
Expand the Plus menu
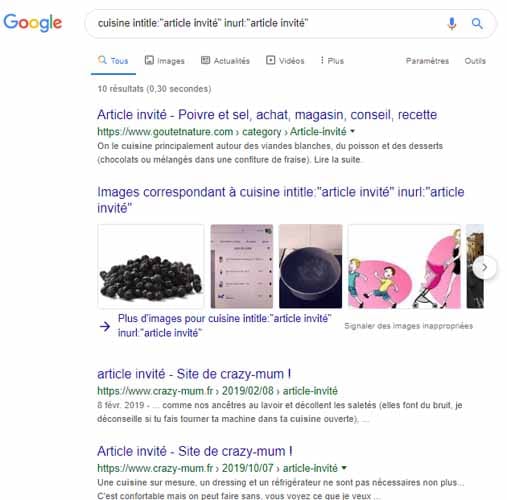332,61
